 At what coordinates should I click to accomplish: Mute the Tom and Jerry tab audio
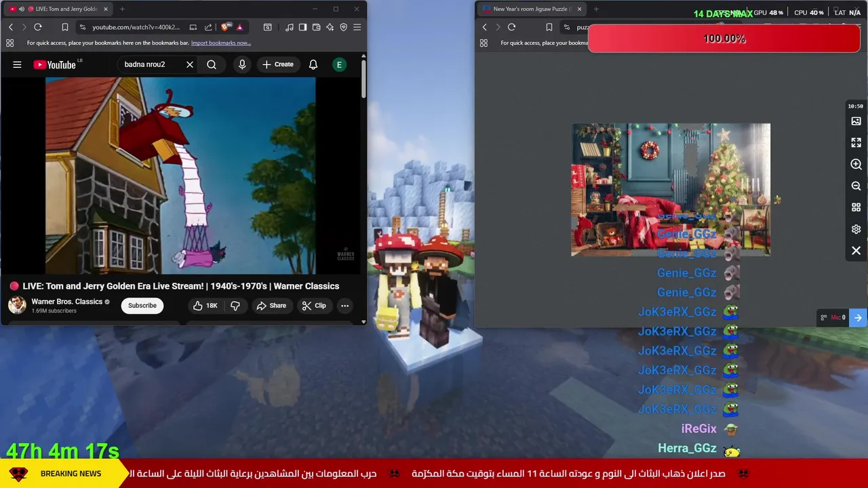(22, 9)
